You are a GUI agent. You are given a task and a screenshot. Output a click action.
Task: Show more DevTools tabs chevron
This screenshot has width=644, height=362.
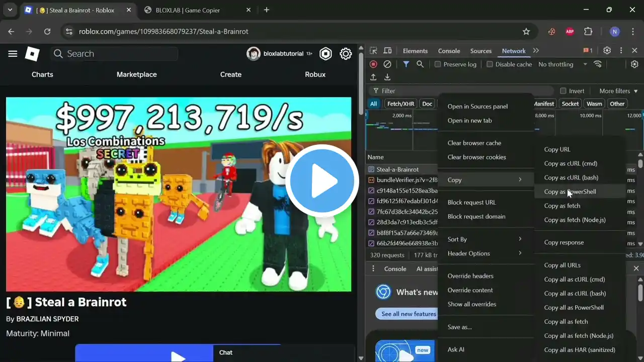[536, 51]
